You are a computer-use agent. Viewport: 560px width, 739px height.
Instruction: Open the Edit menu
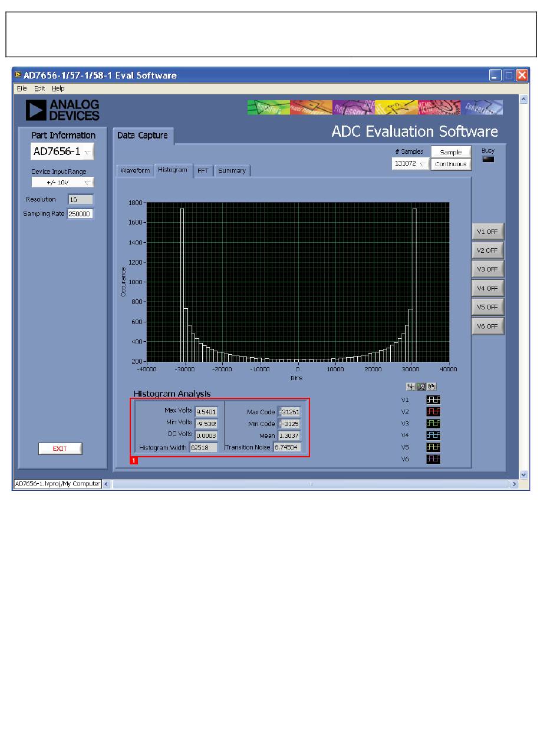39,88
